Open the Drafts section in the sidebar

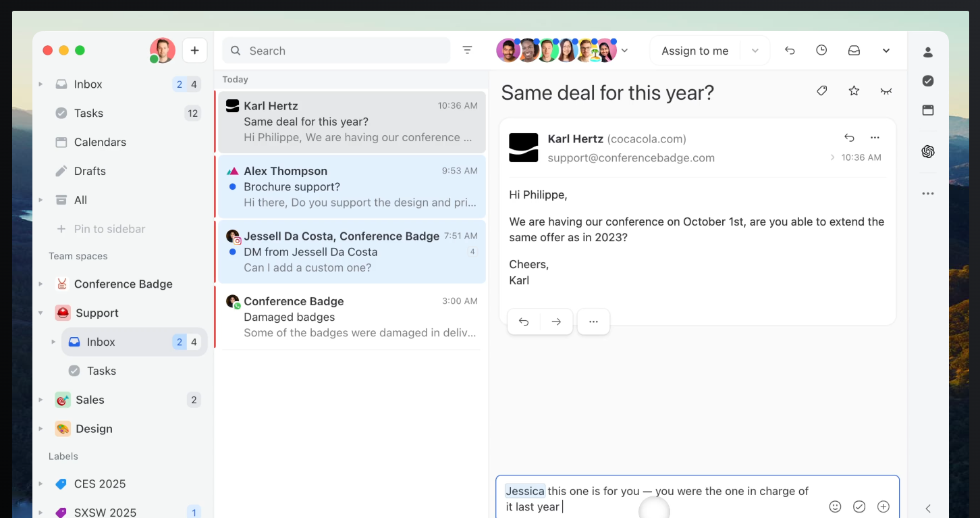coord(89,171)
